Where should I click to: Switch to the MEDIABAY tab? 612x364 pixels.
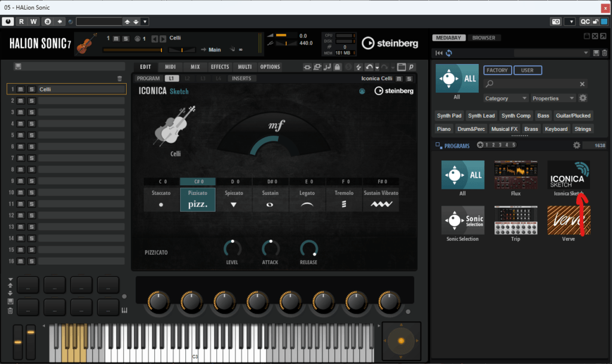448,38
